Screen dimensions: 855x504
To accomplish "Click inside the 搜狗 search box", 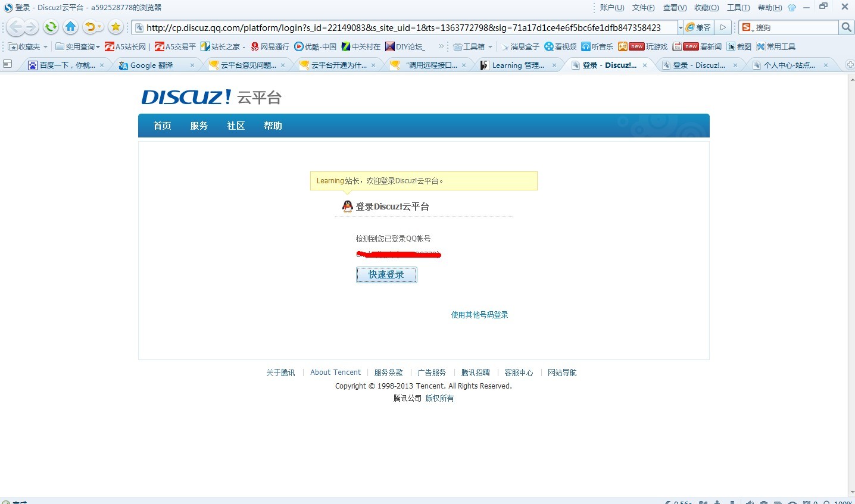I will (x=796, y=27).
